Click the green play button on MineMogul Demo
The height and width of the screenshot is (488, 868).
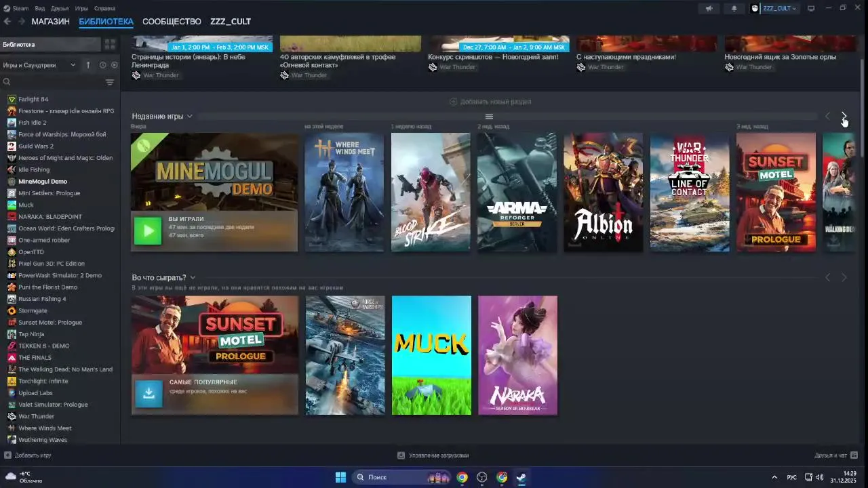coord(148,231)
